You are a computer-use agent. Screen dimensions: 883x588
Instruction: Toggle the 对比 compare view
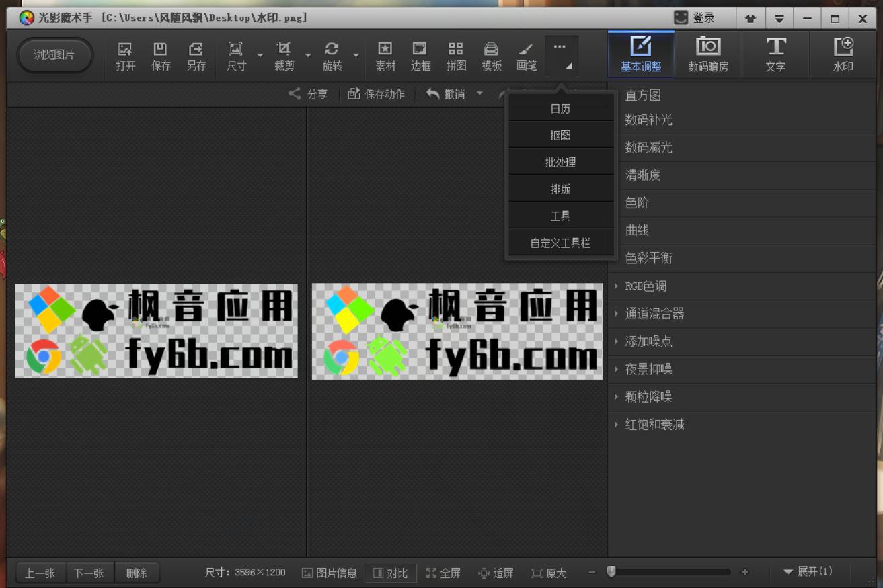(x=391, y=573)
